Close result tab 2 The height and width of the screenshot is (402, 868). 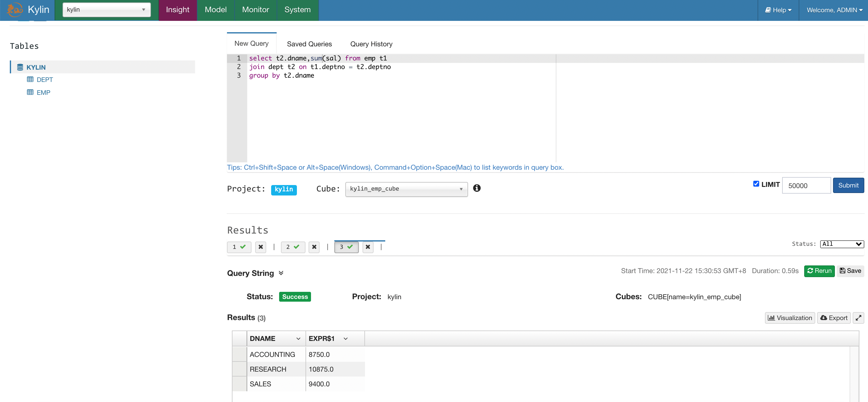314,247
